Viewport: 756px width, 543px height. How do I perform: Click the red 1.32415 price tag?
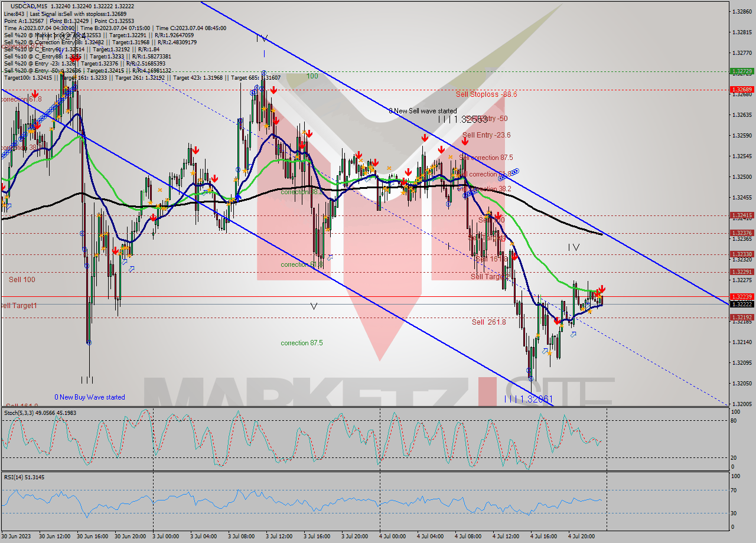(x=741, y=215)
